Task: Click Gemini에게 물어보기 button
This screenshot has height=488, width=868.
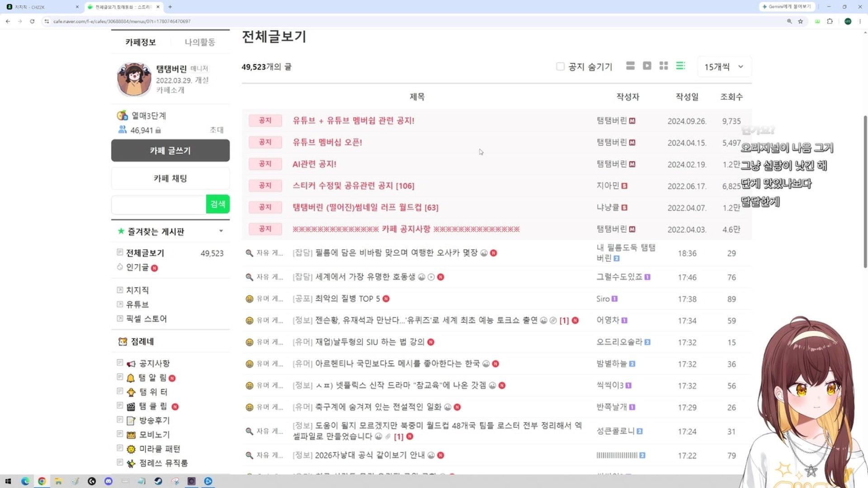Action: tap(787, 7)
